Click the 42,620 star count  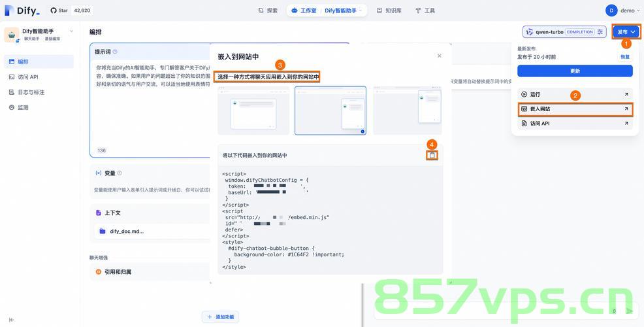tap(82, 10)
